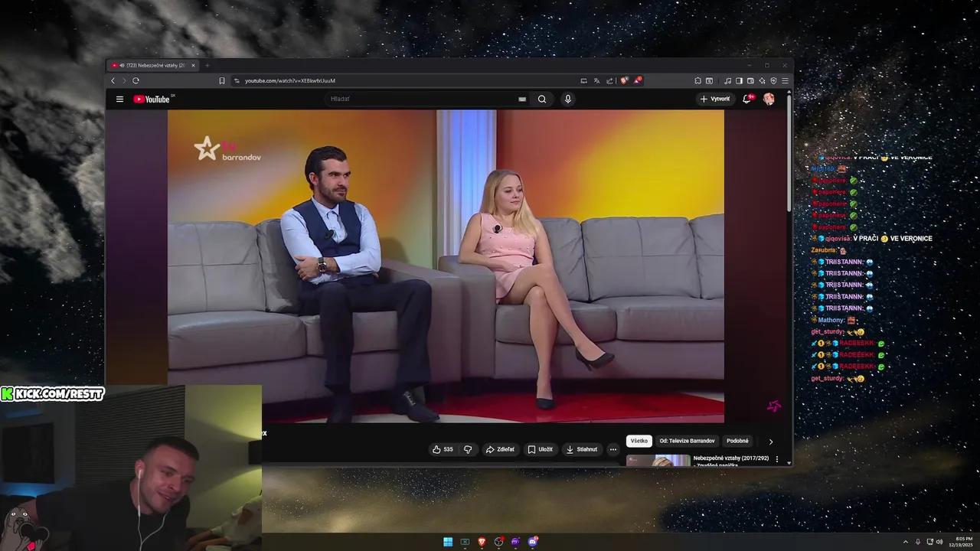Click the Uložiť save button
Viewport: 980px width, 551px height.
pyautogui.click(x=541, y=449)
